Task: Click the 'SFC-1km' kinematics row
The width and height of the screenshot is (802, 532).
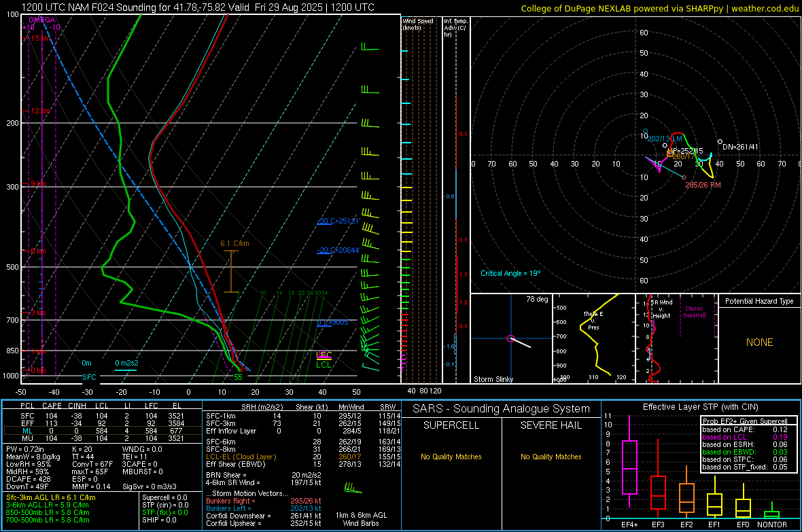Action: pos(303,416)
